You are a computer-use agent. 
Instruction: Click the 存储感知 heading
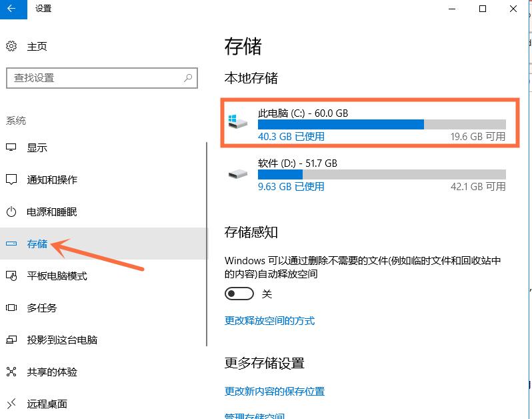pyautogui.click(x=251, y=232)
